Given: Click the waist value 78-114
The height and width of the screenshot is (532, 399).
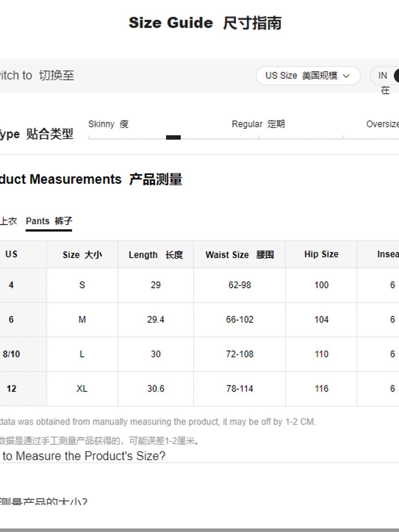Looking at the screenshot, I should pos(239,389).
